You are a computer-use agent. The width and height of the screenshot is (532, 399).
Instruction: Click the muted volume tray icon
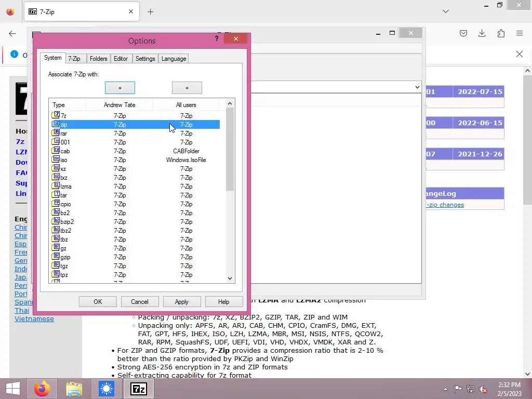pos(483,389)
